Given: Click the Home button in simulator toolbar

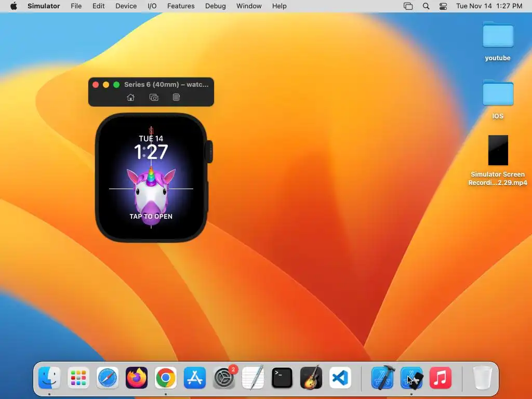Looking at the screenshot, I should click(130, 98).
